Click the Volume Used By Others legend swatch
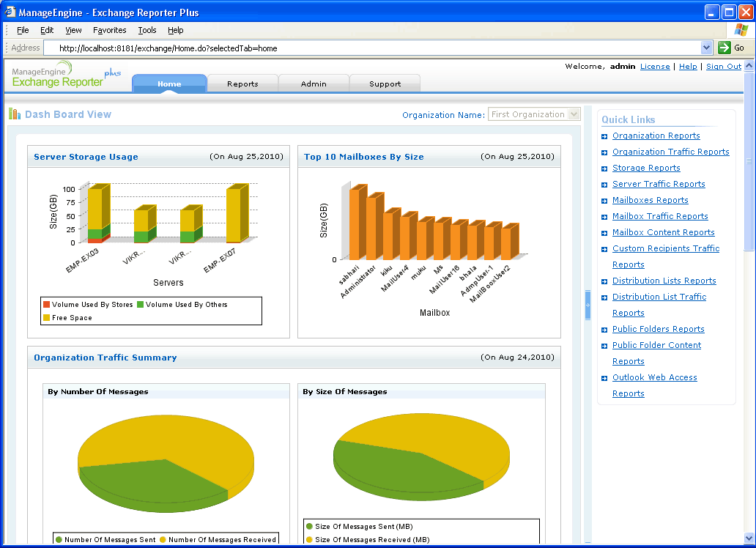 point(141,304)
